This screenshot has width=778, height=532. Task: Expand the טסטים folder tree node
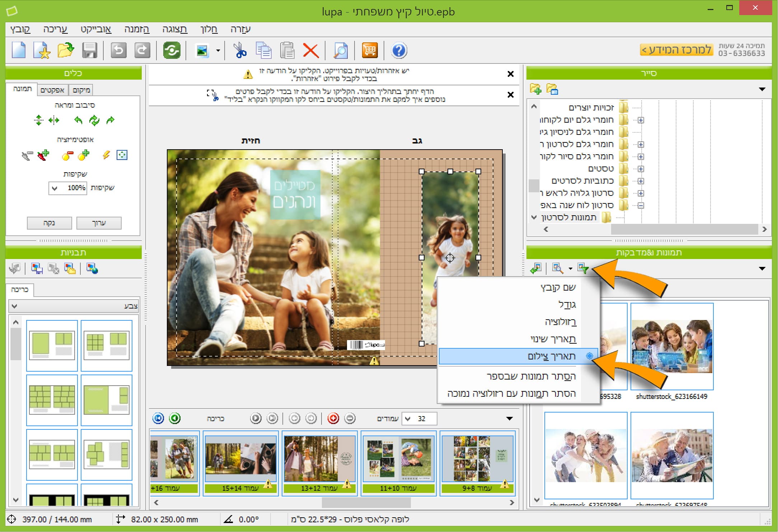click(x=641, y=169)
